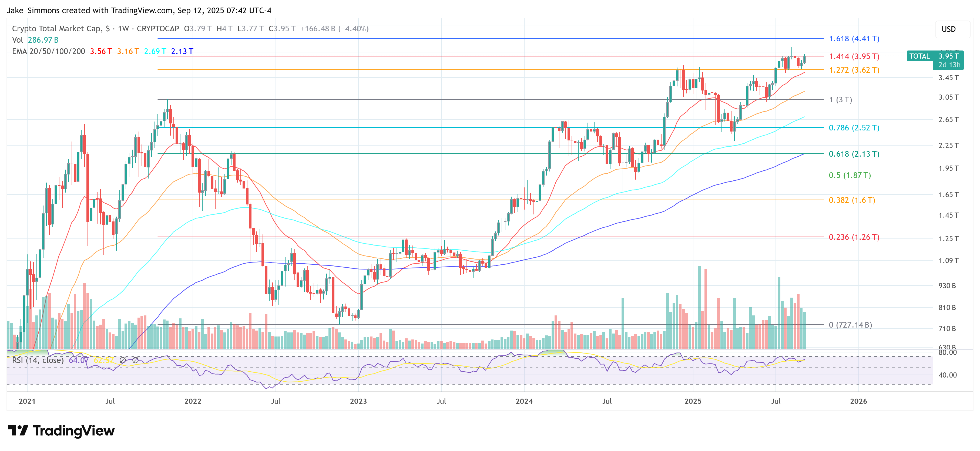Select the EMA 20/50/100/200 indicator legend

tap(48, 51)
